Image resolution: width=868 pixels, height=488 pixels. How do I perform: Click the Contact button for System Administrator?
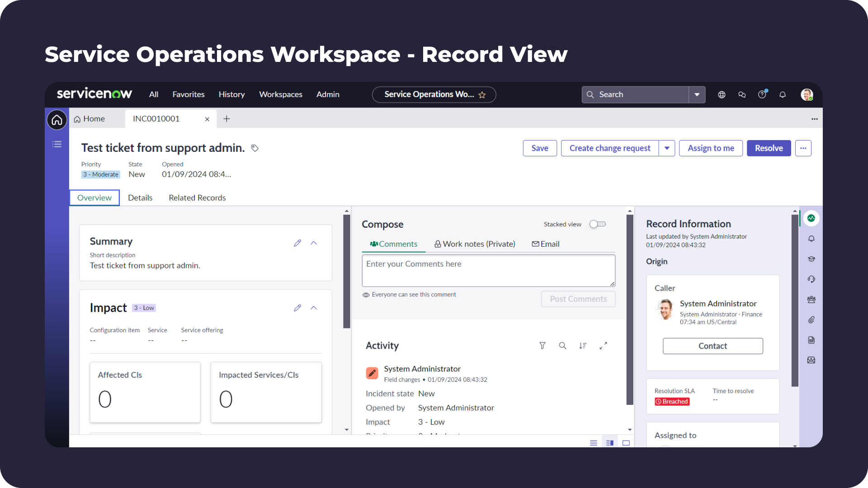pyautogui.click(x=712, y=346)
